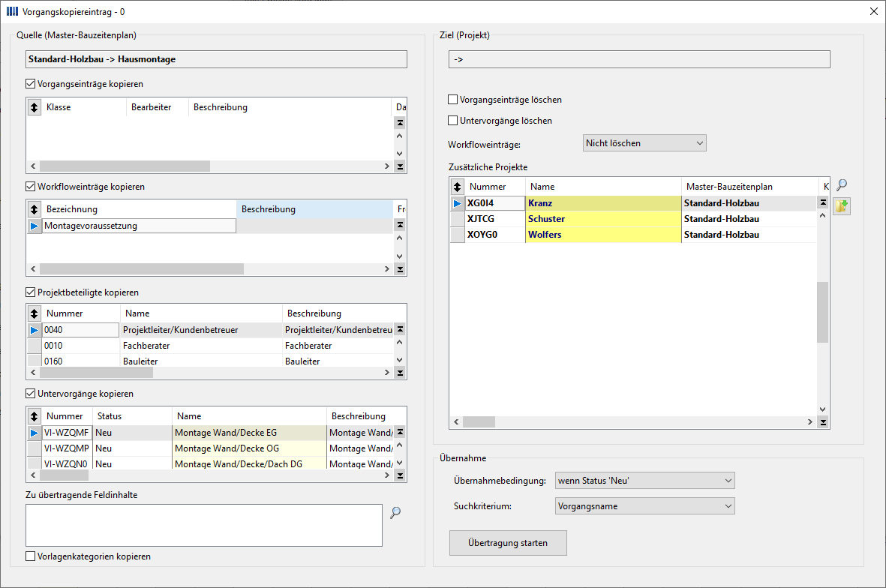Select the Schuster project name cell

point(603,219)
